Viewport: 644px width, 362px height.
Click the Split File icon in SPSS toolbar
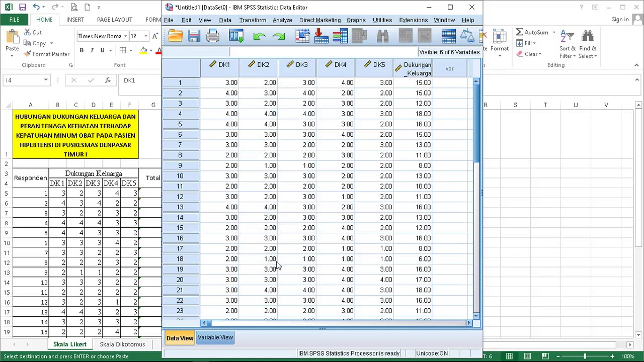[448, 36]
